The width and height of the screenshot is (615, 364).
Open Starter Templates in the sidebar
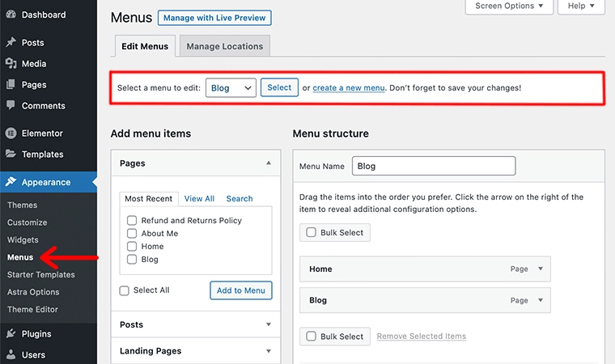click(x=40, y=274)
